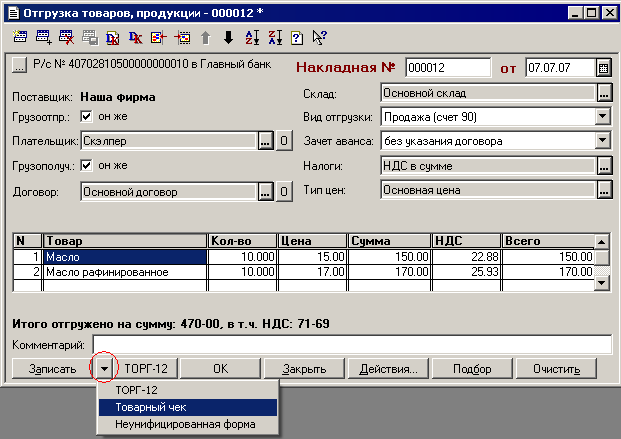This screenshot has width=621, height=439.
Task: Open Склад selection ellipsis button
Action: click(x=603, y=93)
